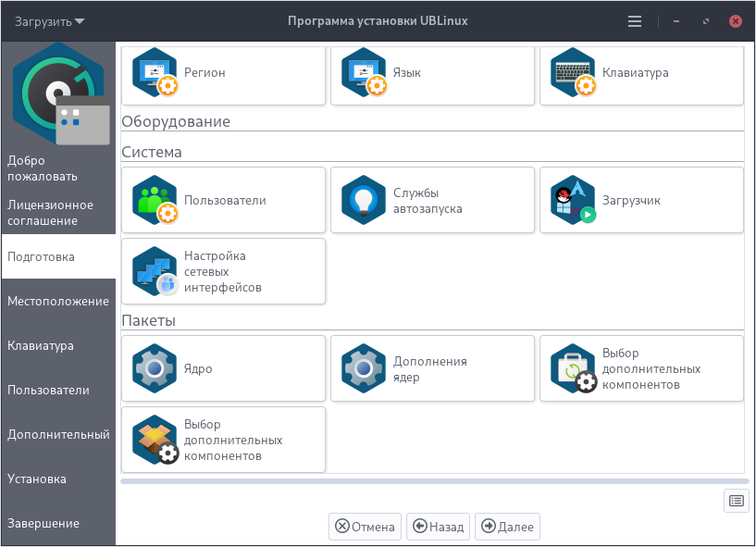Select the Ядро gear icon

tap(155, 368)
